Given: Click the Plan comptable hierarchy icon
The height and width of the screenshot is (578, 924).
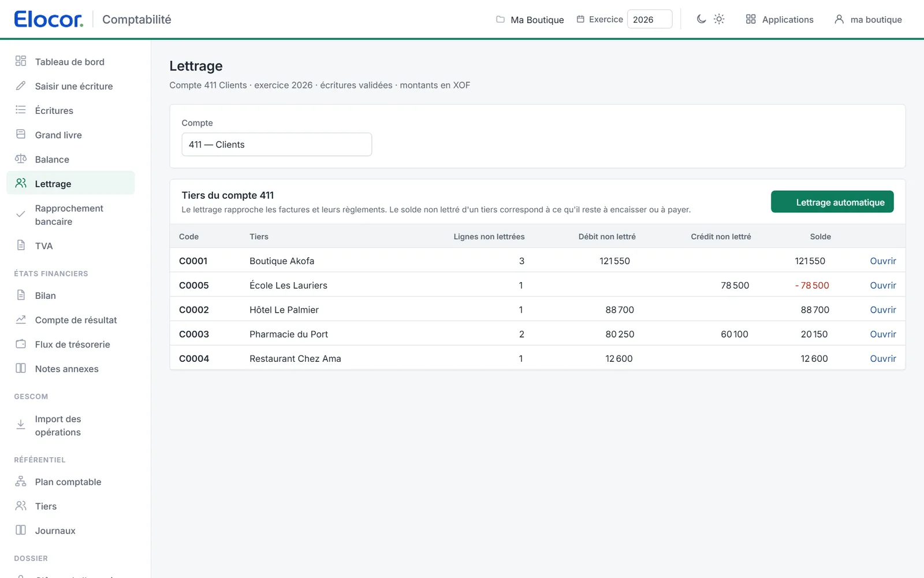Looking at the screenshot, I should click(x=21, y=481).
